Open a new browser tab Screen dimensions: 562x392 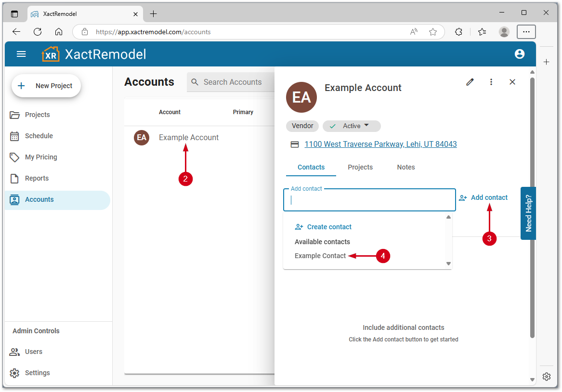pyautogui.click(x=154, y=14)
